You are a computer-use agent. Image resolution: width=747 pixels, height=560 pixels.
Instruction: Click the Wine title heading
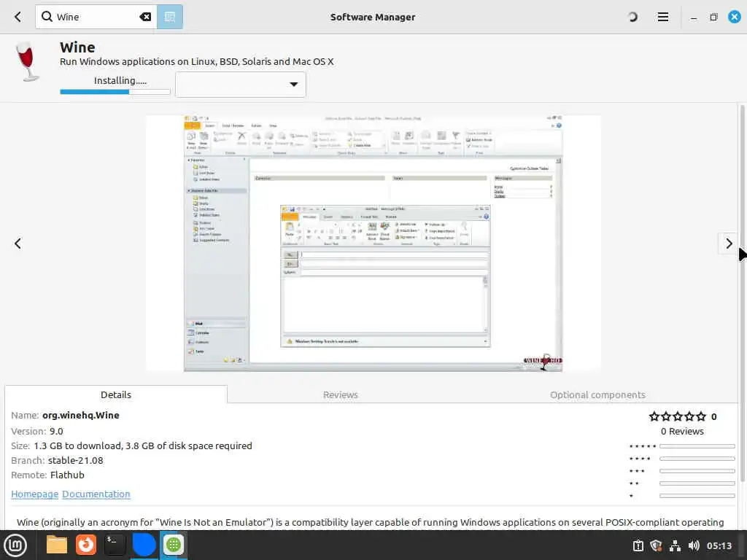coord(77,47)
